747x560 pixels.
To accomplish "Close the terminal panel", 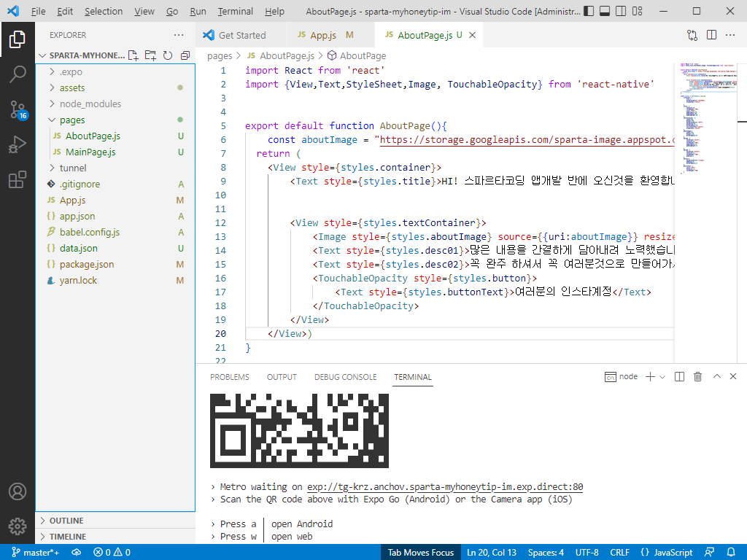I will 733,376.
